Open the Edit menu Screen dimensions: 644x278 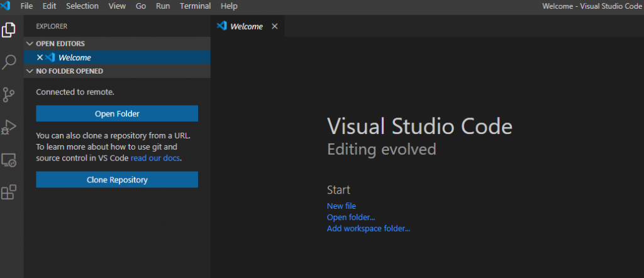(50, 6)
